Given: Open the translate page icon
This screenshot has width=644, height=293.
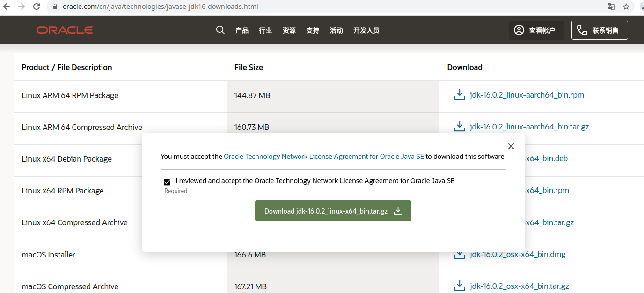Looking at the screenshot, I should (x=611, y=7).
